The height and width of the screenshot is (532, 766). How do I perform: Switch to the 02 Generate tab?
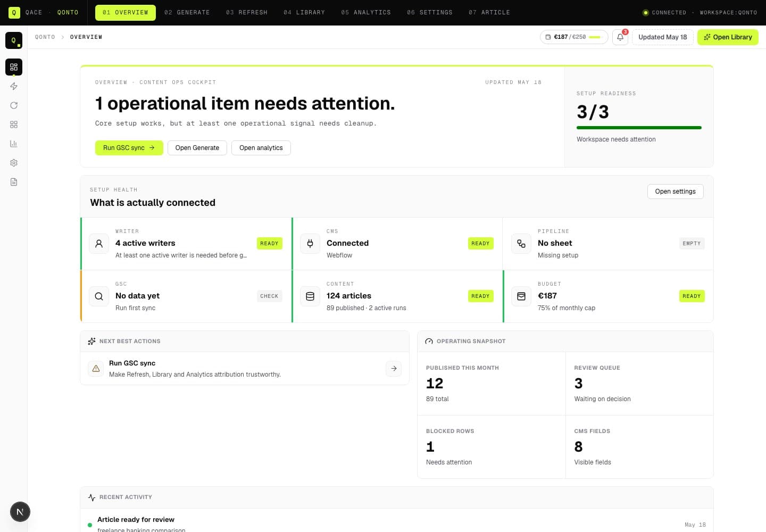pyautogui.click(x=187, y=12)
